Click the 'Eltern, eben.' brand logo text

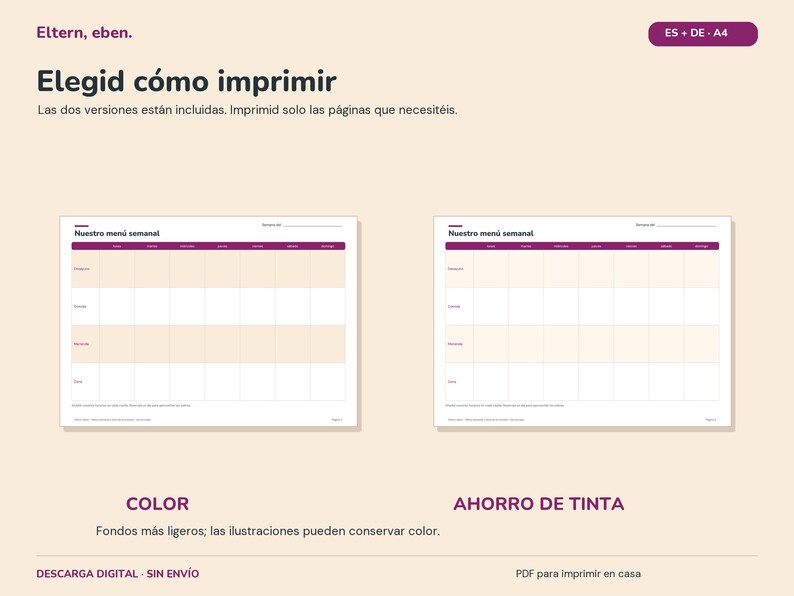coord(84,32)
